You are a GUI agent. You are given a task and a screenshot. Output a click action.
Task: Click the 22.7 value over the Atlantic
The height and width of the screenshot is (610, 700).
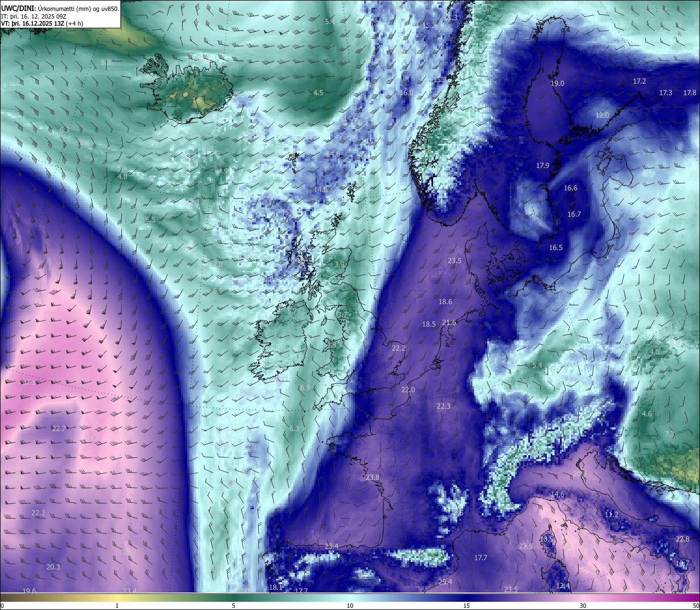pos(59,428)
